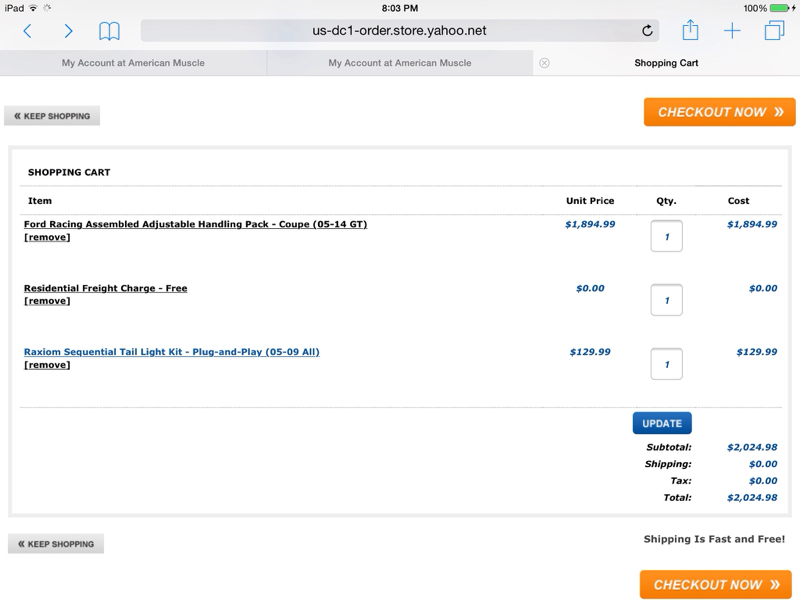This screenshot has height=600, width=800.
Task: Add new tab with plus icon
Action: tap(732, 31)
